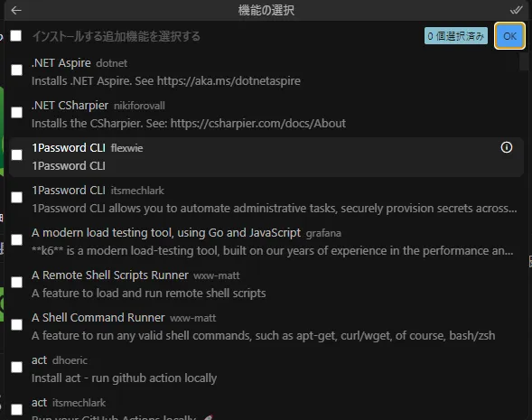
Task: Click the 0 個選択済み selected count badge
Action: pyautogui.click(x=455, y=36)
